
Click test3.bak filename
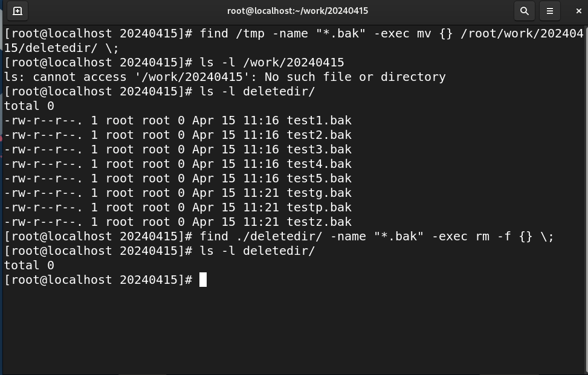[x=319, y=150]
